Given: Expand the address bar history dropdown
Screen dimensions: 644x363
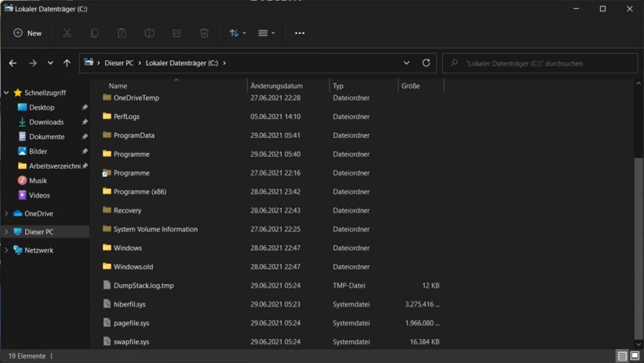Looking at the screenshot, I should (x=407, y=63).
